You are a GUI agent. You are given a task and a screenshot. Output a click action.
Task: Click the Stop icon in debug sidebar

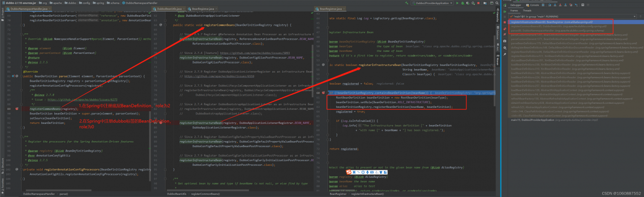[505, 22]
